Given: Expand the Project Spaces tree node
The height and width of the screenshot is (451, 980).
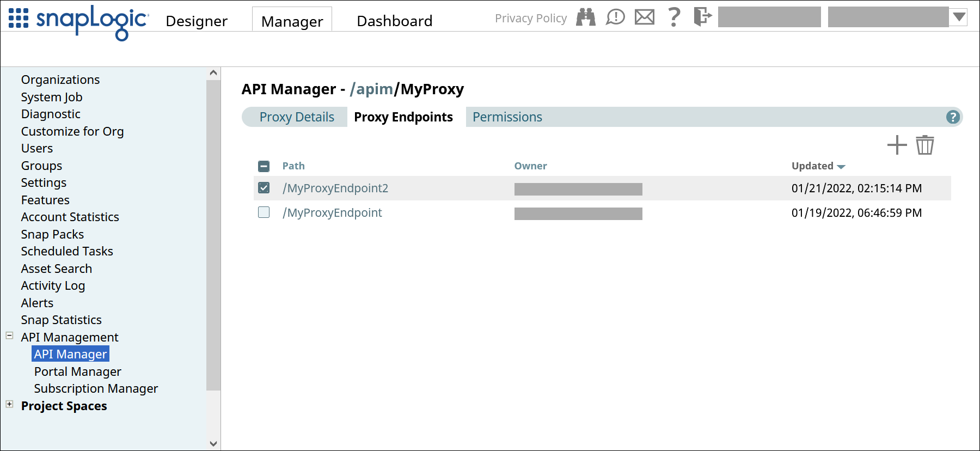Looking at the screenshot, I should click(x=9, y=404).
